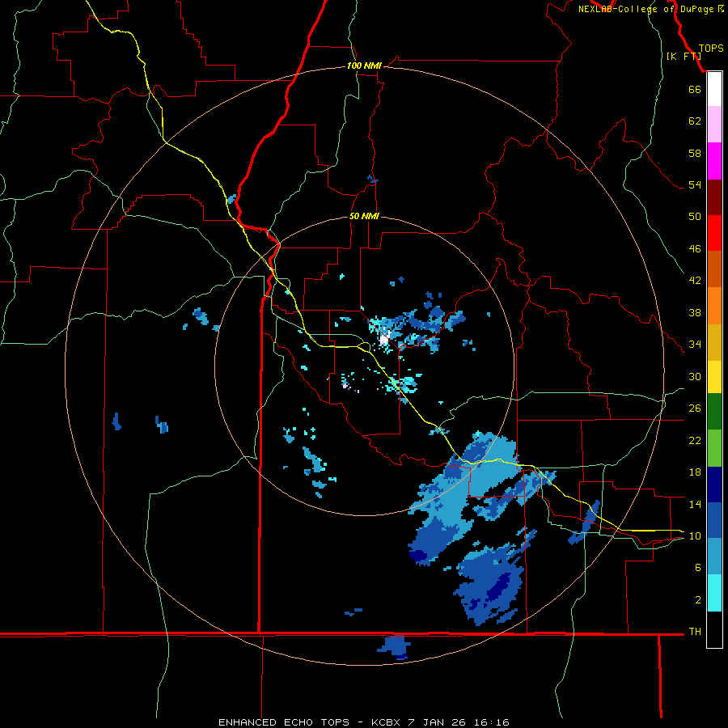This screenshot has height=728, width=728.
Task: Select the "54" legend scale value
Action: (x=695, y=184)
